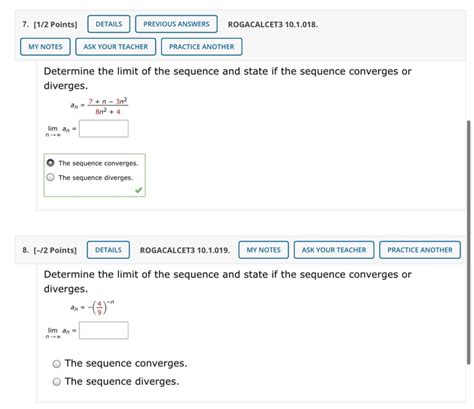Open Details for question 8
Viewport: 474px width, 409px height.
pos(108,250)
